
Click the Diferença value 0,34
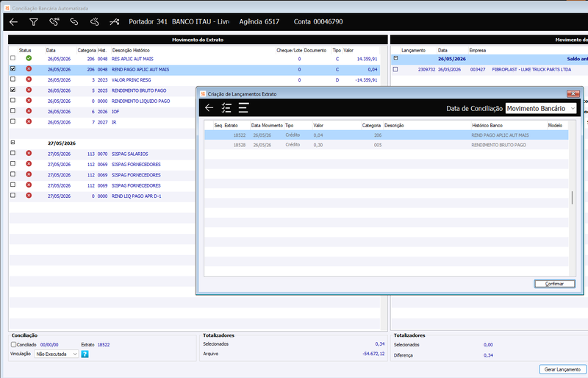488,355
